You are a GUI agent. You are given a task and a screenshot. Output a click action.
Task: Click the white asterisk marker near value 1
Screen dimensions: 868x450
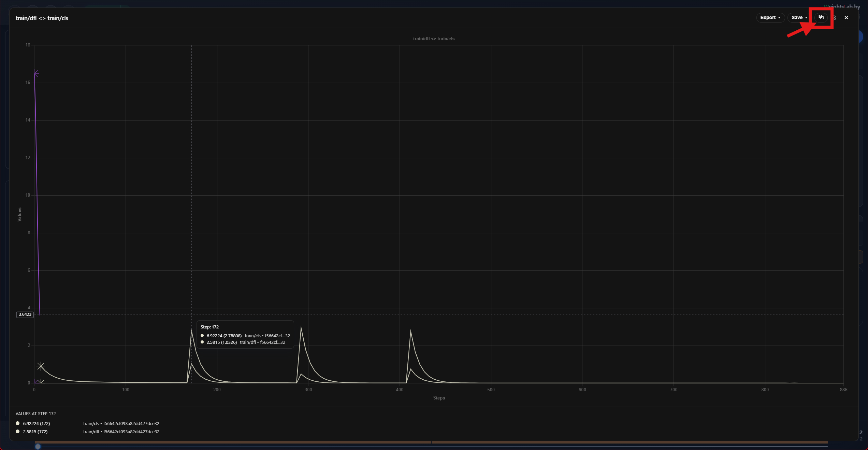coord(41,366)
